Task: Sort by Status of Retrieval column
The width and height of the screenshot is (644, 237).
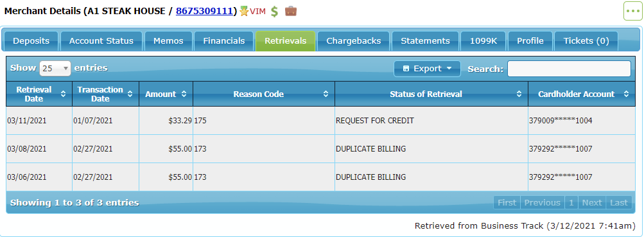Action: click(x=431, y=94)
